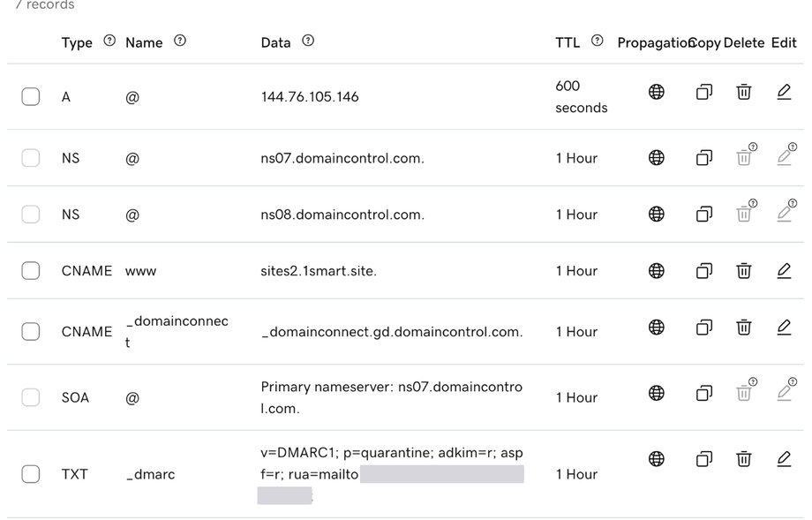The height and width of the screenshot is (520, 812).
Task: Select the A record checkbox
Action: [31, 96]
